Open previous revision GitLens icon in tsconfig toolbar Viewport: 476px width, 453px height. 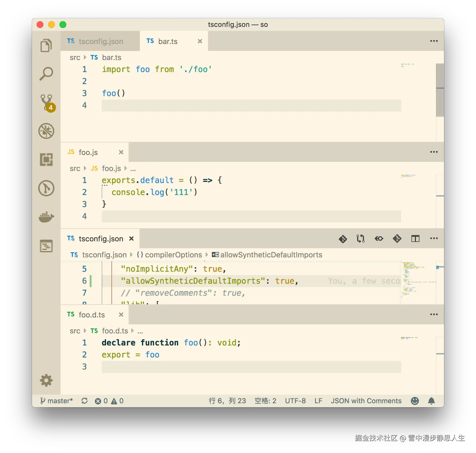point(343,239)
